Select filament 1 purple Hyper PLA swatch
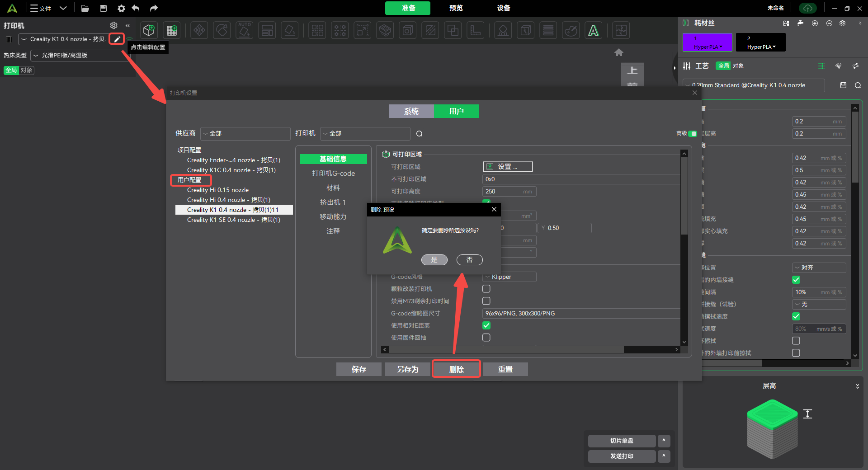Viewport: 868px width, 470px height. tap(708, 42)
